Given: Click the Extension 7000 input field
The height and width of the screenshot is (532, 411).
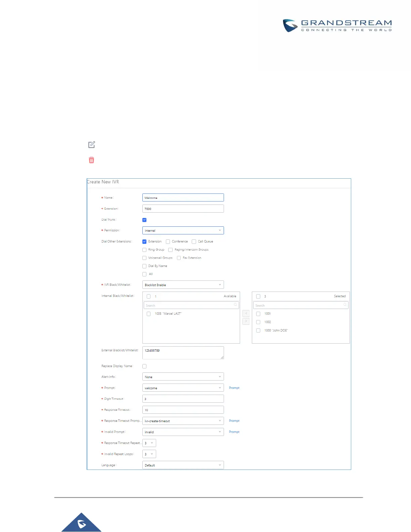Looking at the screenshot, I should pyautogui.click(x=183, y=209).
